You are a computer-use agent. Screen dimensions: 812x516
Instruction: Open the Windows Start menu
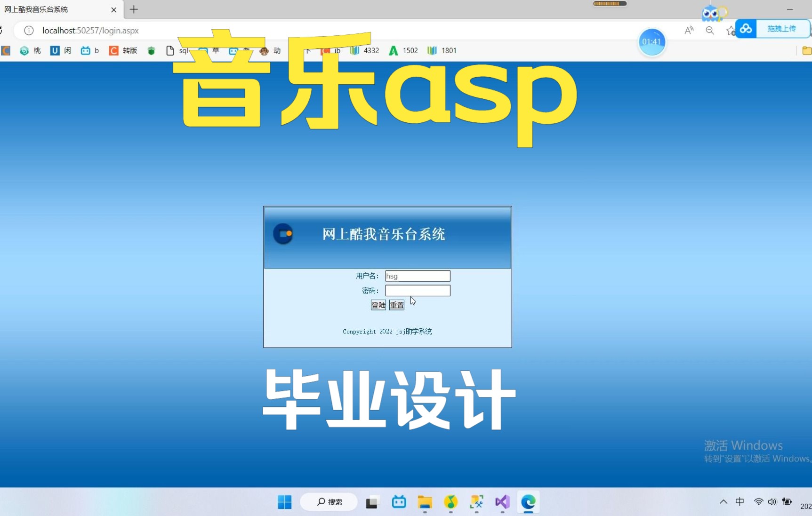tap(284, 502)
